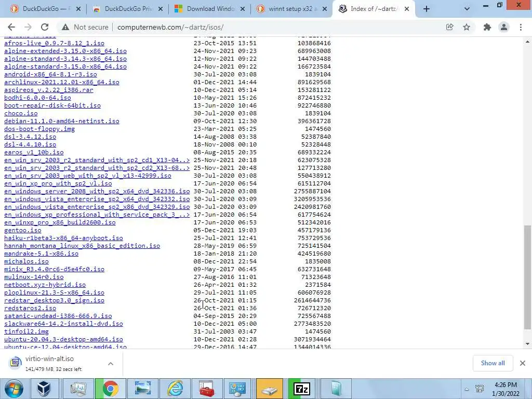The width and height of the screenshot is (532, 399).
Task: Open the Chrome three-dot menu
Action: (x=521, y=27)
